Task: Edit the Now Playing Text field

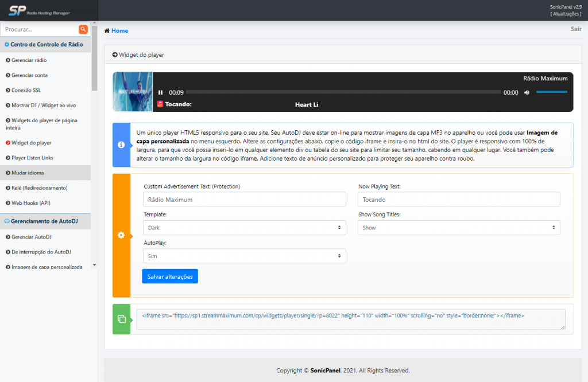Action: pos(459,199)
